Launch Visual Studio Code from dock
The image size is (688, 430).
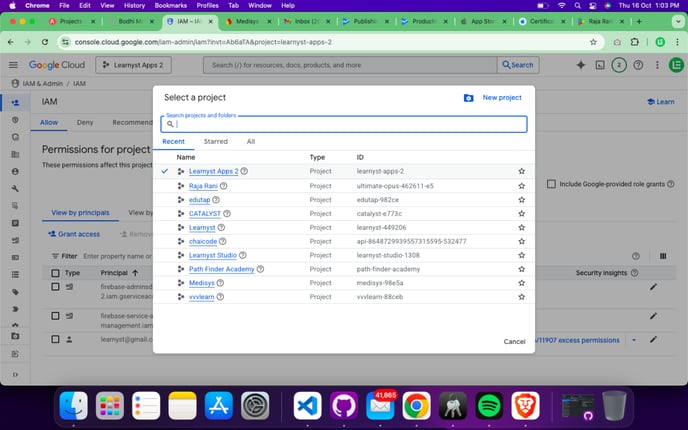pyautogui.click(x=307, y=405)
